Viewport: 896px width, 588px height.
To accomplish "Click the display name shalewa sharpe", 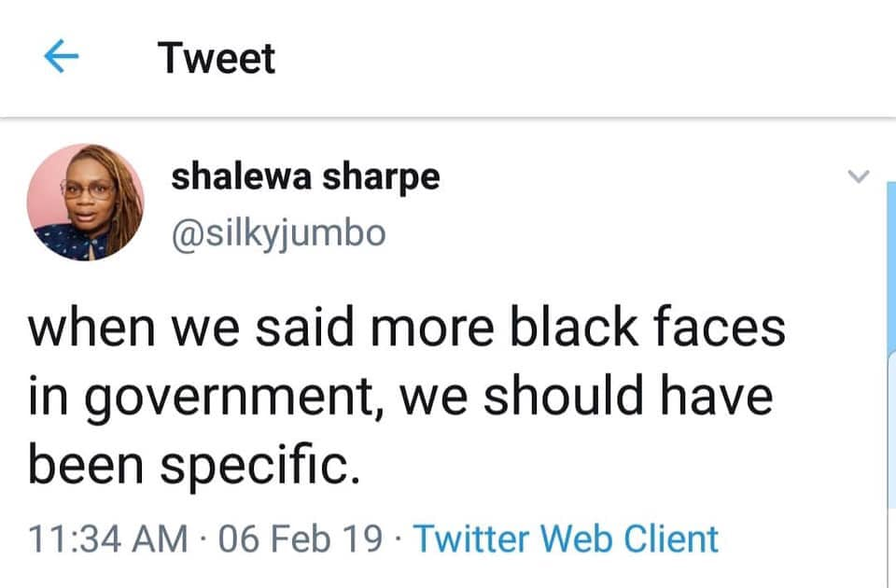I will pos(304,176).
